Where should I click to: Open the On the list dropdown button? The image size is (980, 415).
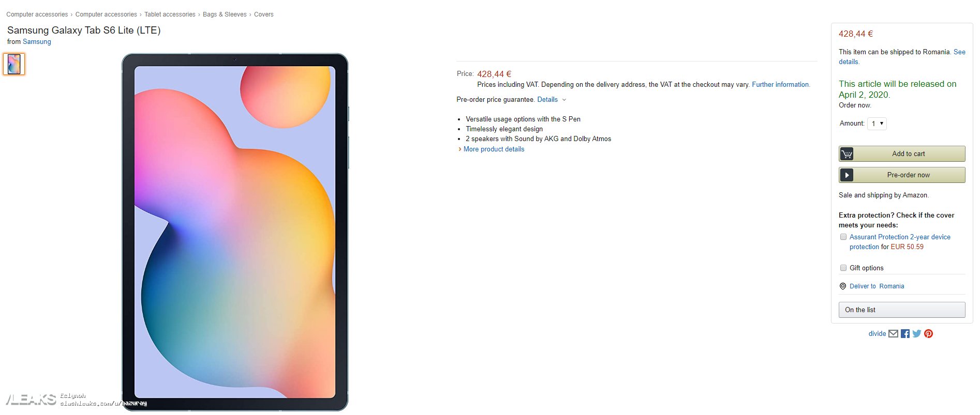902,310
